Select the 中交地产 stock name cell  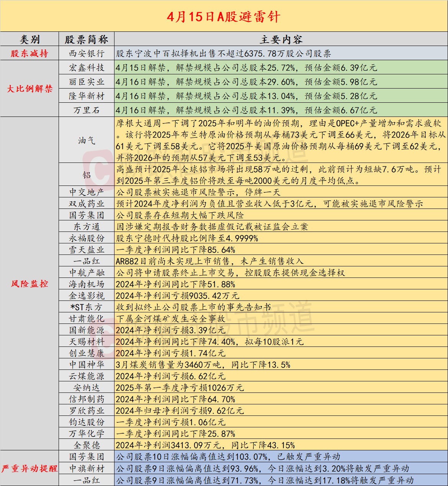pyautogui.click(x=87, y=192)
